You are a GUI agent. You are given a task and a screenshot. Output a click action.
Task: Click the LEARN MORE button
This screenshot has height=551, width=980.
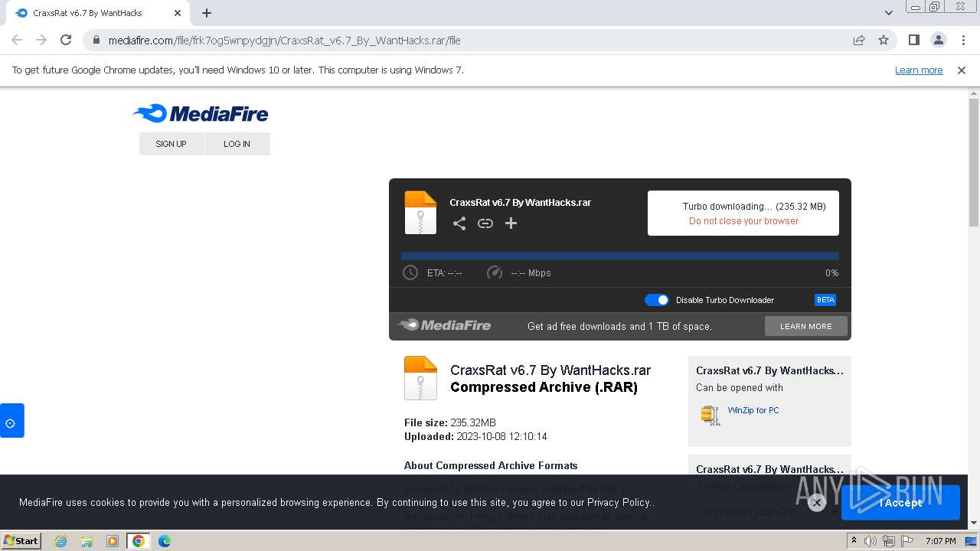(x=805, y=326)
